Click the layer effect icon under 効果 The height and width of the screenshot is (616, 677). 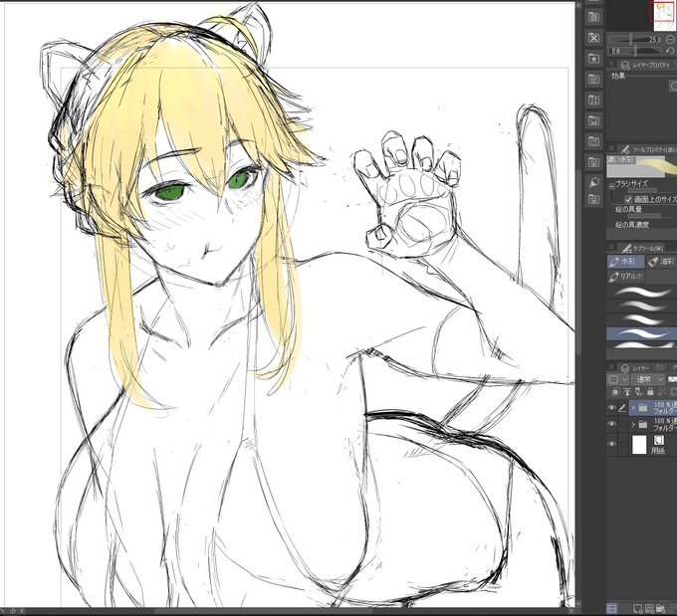pyautogui.click(x=673, y=87)
